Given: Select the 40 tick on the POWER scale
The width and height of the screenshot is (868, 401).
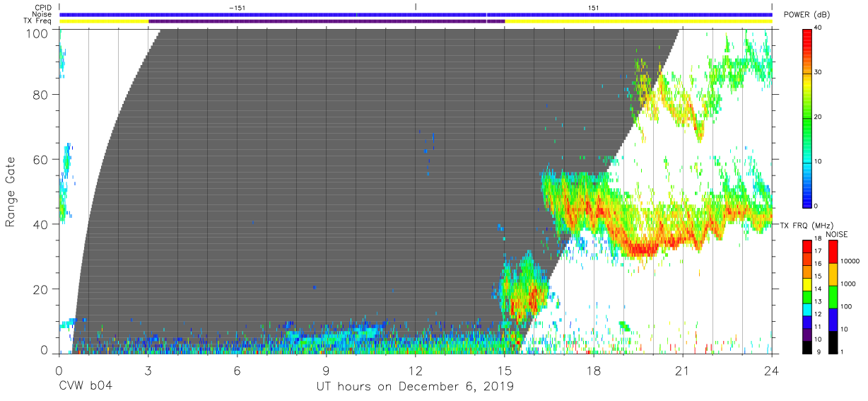Looking at the screenshot, I should coord(819,28).
